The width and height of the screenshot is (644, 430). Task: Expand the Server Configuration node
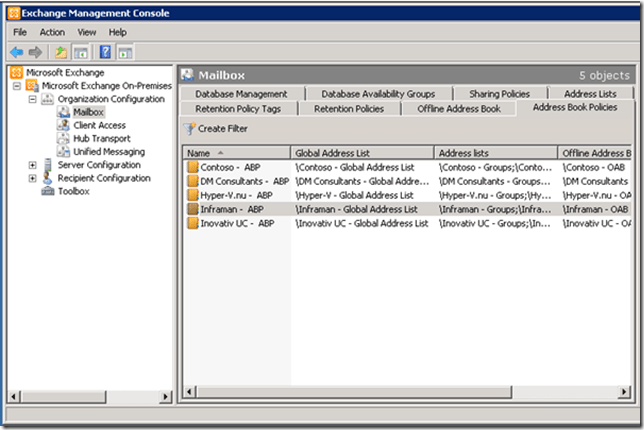(x=33, y=165)
